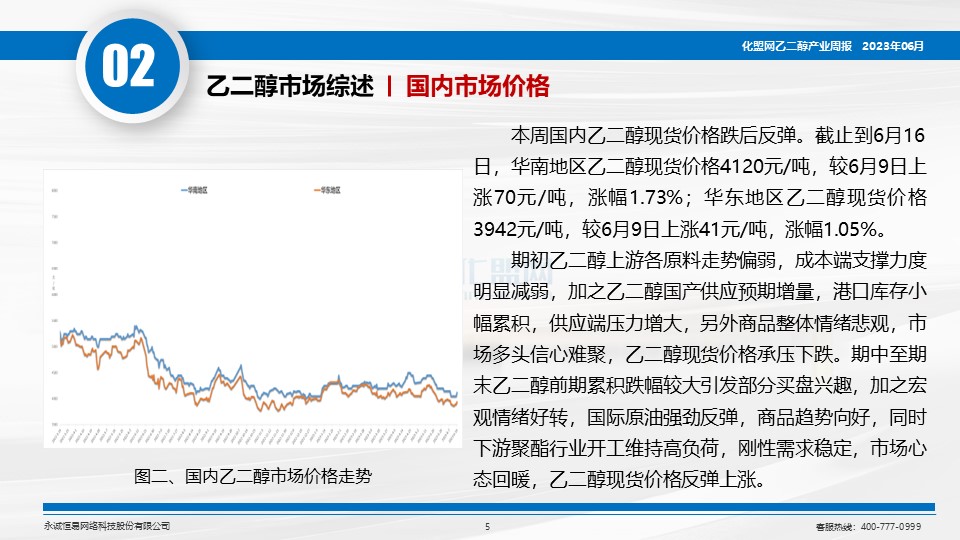Click the 永城恒易网络科技股份有限公司 footer company name
This screenshot has width=960, height=540.
(107, 527)
